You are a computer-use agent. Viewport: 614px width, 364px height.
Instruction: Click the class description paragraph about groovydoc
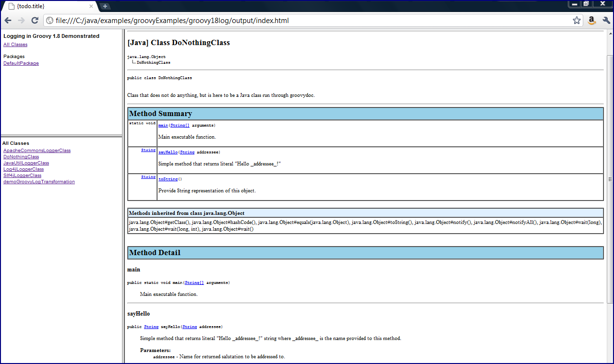point(221,95)
